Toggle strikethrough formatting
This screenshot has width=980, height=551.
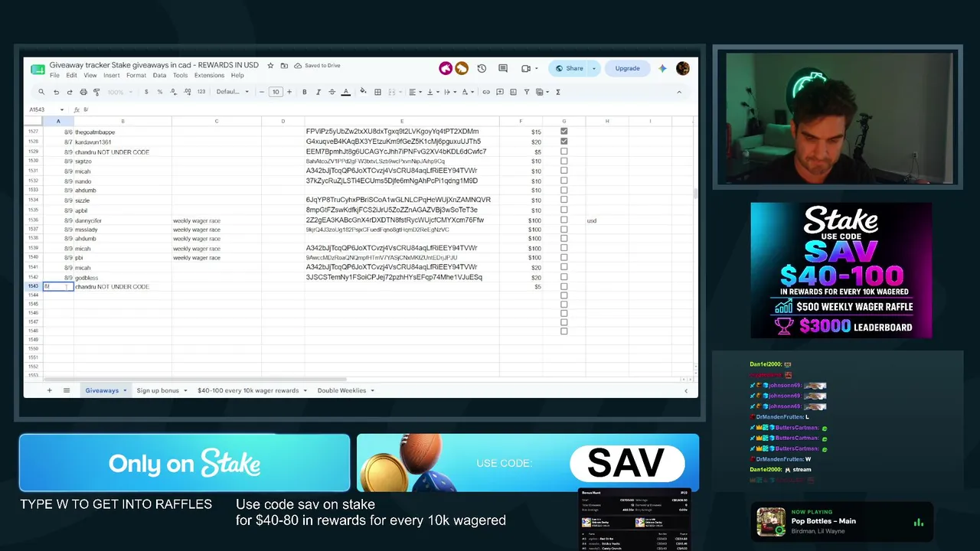pyautogui.click(x=332, y=92)
